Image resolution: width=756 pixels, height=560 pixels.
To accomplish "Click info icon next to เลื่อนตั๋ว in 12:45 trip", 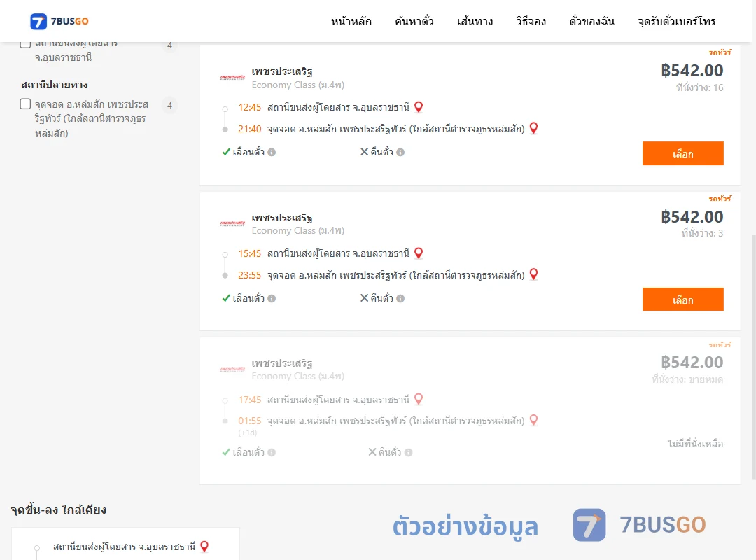I will (272, 153).
